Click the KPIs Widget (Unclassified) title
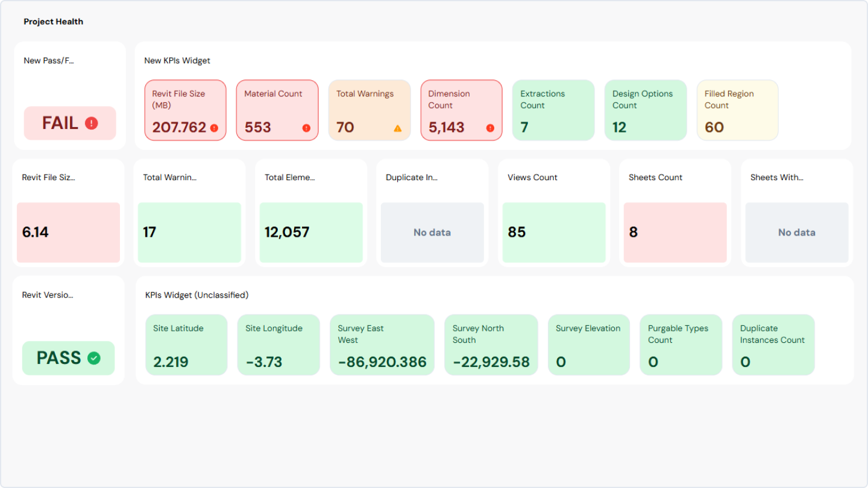The image size is (868, 488). pyautogui.click(x=197, y=295)
